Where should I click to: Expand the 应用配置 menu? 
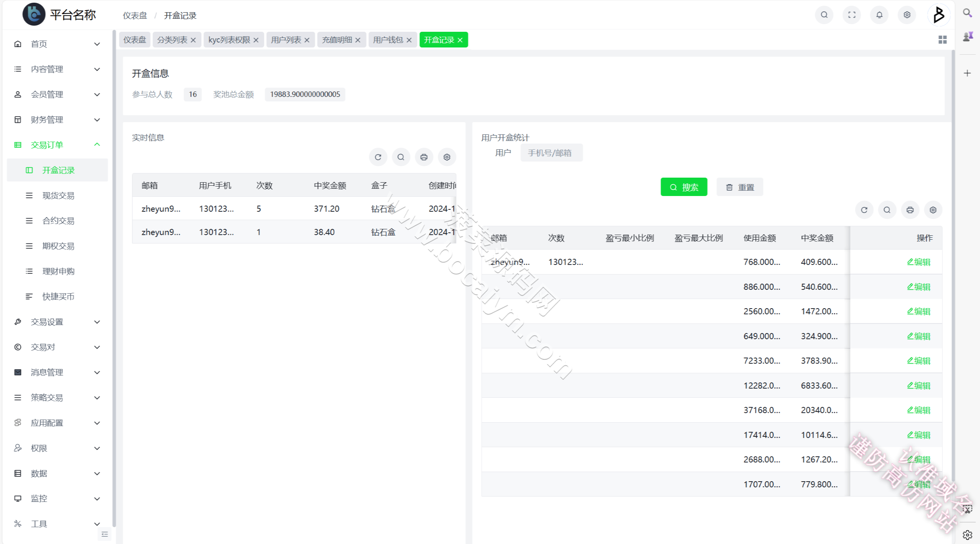coord(57,423)
